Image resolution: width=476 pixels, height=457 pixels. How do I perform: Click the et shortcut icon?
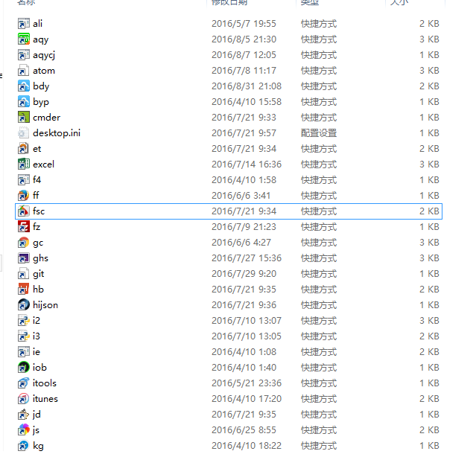pyautogui.click(x=24, y=149)
